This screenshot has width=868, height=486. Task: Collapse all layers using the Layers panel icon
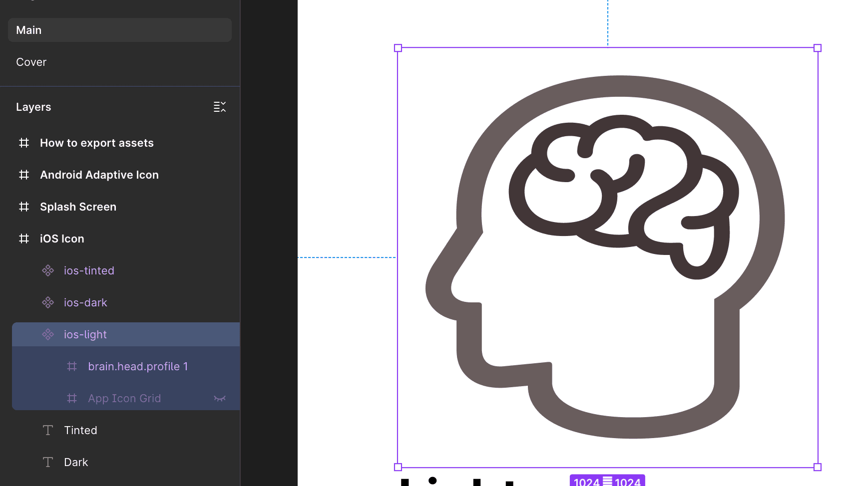coord(220,107)
